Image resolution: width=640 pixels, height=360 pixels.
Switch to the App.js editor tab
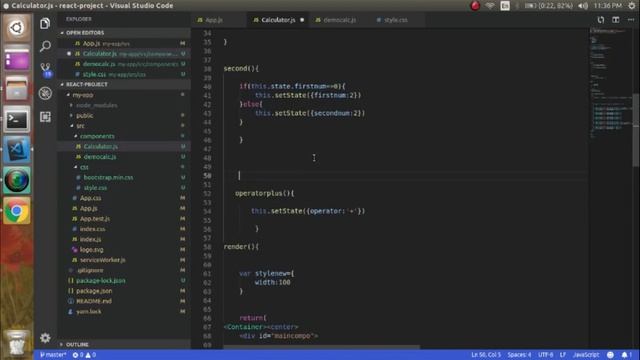click(x=214, y=20)
